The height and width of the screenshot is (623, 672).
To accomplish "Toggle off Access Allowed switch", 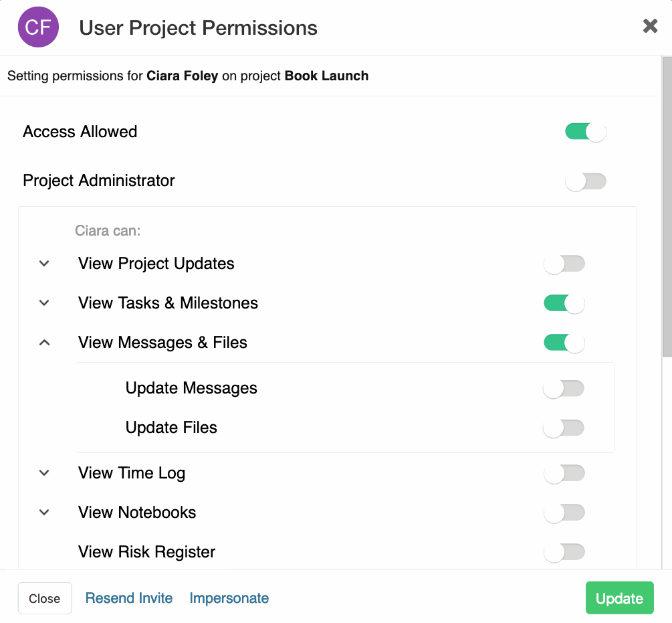I will click(586, 132).
